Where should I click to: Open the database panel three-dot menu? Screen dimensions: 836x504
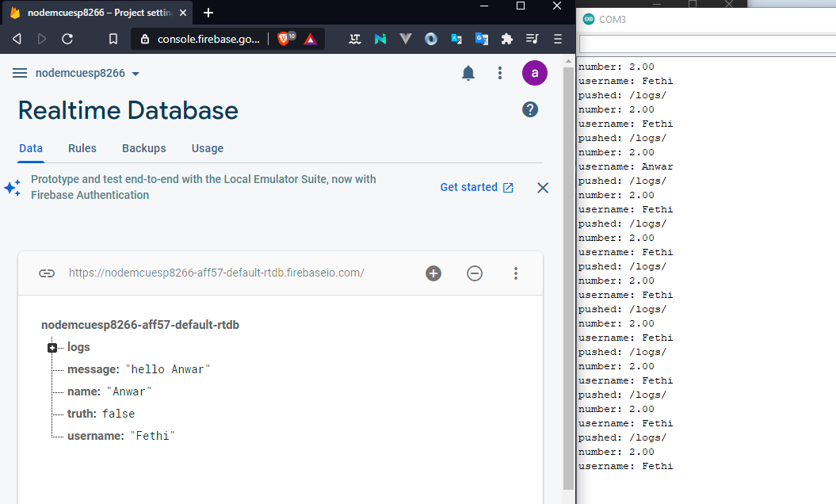516,273
